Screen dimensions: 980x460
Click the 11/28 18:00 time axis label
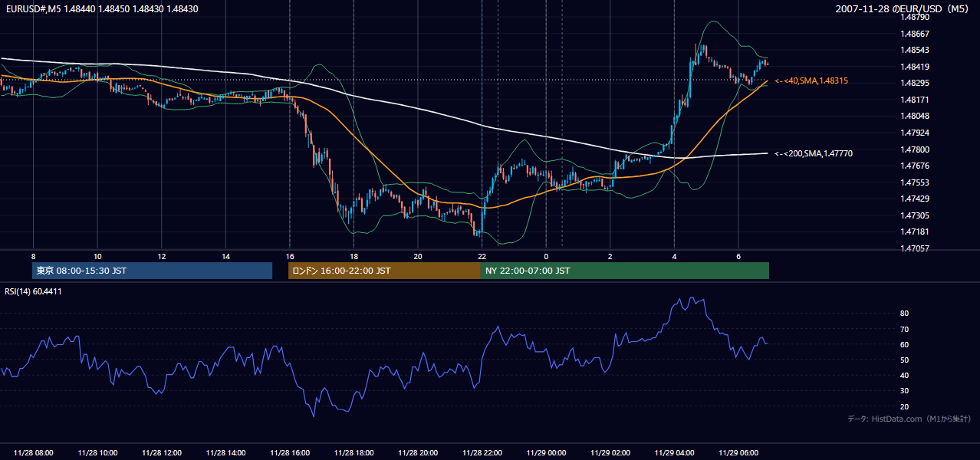pos(354,453)
